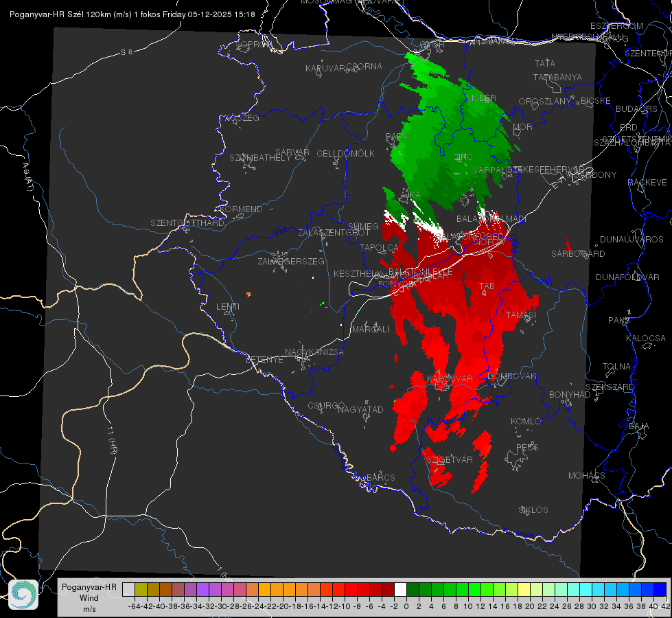Click the NAGYKANIZSA city label

[x=314, y=352]
